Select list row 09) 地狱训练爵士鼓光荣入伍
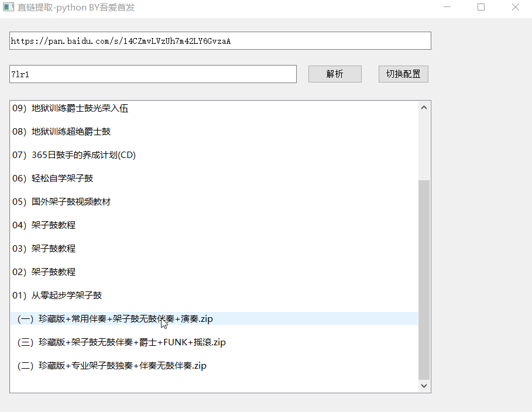Screen dimensions: 532x412 (214, 108)
